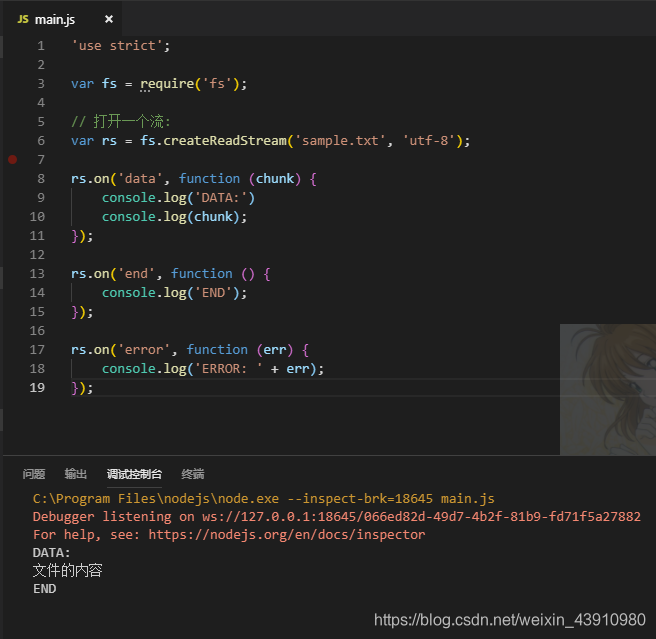Click the chunk parameter on line 8
Screen dimensions: 656x639
(275, 179)
